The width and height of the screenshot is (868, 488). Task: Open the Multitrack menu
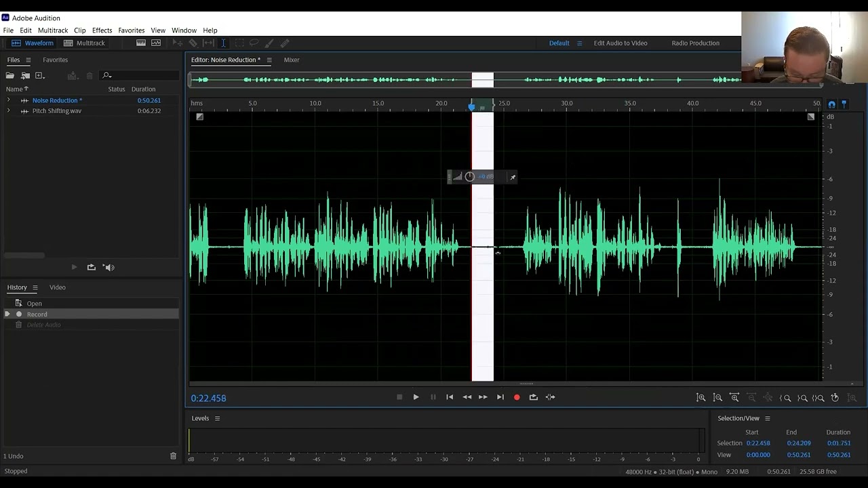53,30
